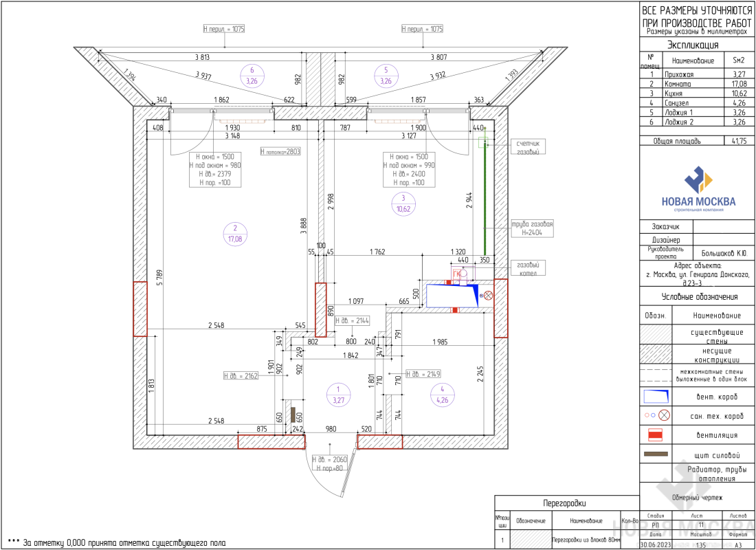This screenshot has height=550, width=756.
Task: Select room 2 area marker 17,08
Action: pyautogui.click(x=234, y=234)
